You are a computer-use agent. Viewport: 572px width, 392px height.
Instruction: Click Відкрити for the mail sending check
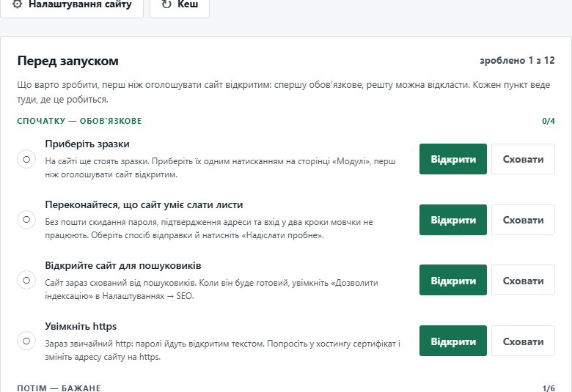tap(452, 220)
